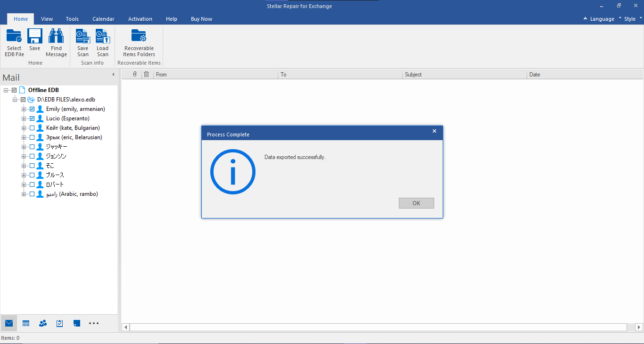Select the ジョンソン mailbox name
This screenshot has width=644, height=344.
pyautogui.click(x=56, y=156)
